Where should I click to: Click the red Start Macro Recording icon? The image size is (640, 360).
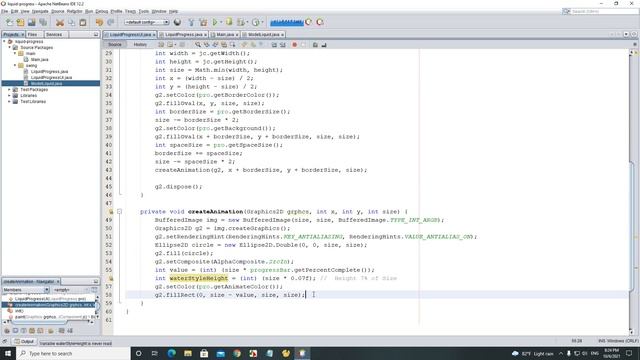(294, 44)
